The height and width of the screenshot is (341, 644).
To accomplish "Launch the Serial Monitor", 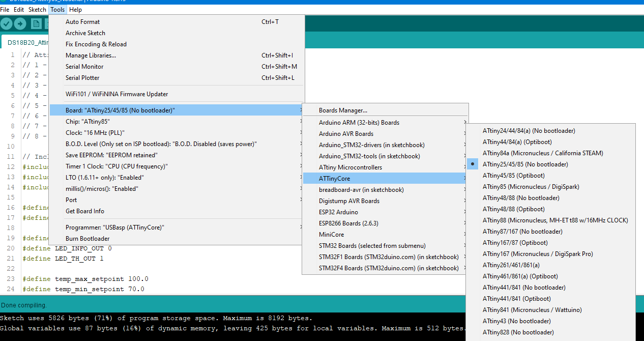I will [177, 67].
